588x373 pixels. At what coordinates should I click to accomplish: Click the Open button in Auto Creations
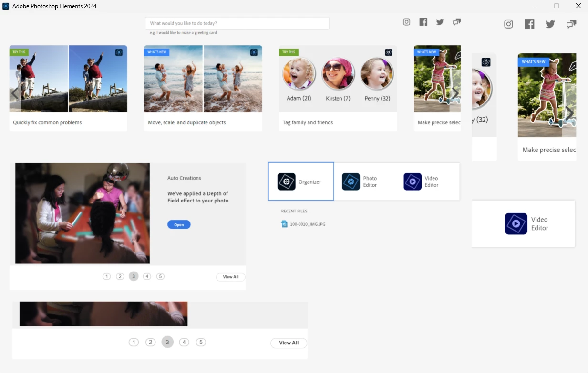click(179, 225)
